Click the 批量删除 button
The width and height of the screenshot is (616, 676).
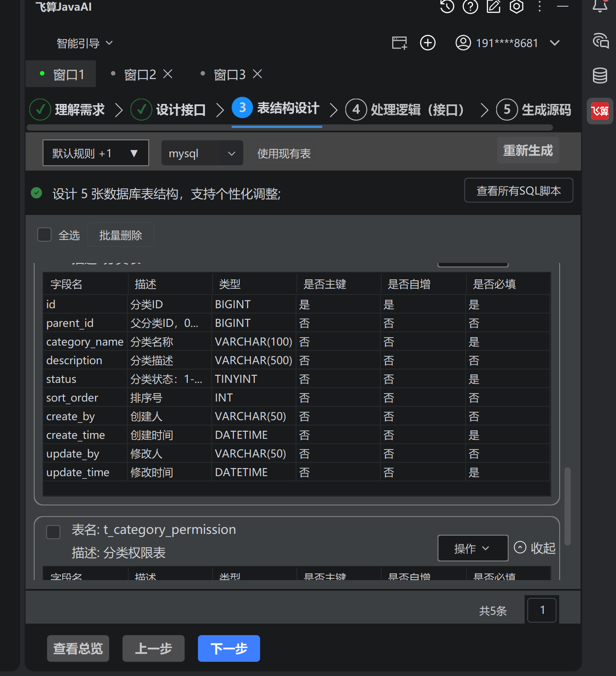coord(121,235)
